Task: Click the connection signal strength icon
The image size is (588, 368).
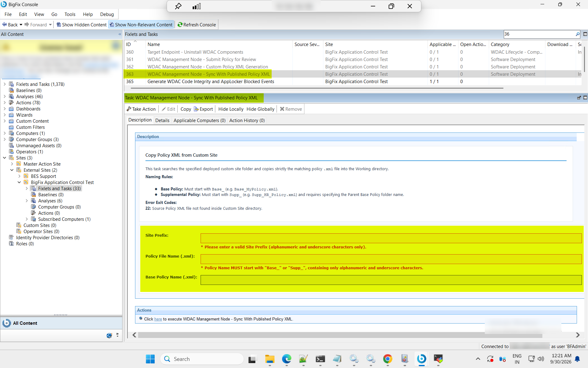Action: pyautogui.click(x=197, y=6)
